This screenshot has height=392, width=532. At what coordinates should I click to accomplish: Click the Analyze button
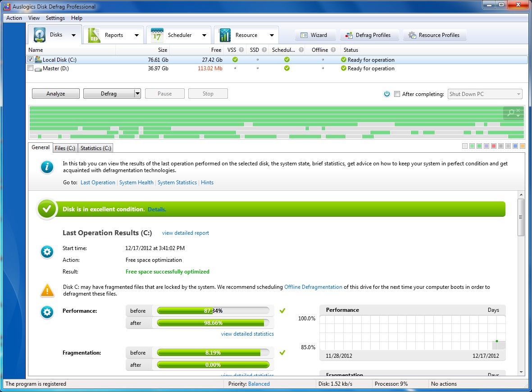point(56,94)
